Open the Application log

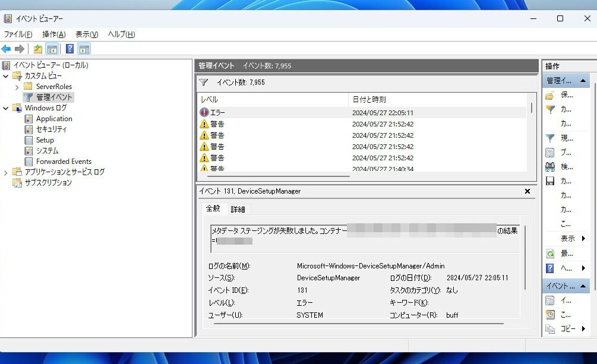click(x=54, y=118)
